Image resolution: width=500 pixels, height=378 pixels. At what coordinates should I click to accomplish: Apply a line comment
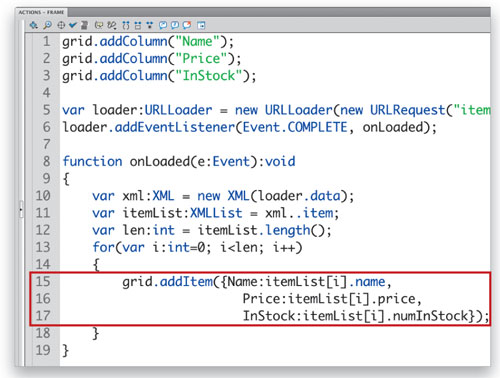pyautogui.click(x=175, y=25)
